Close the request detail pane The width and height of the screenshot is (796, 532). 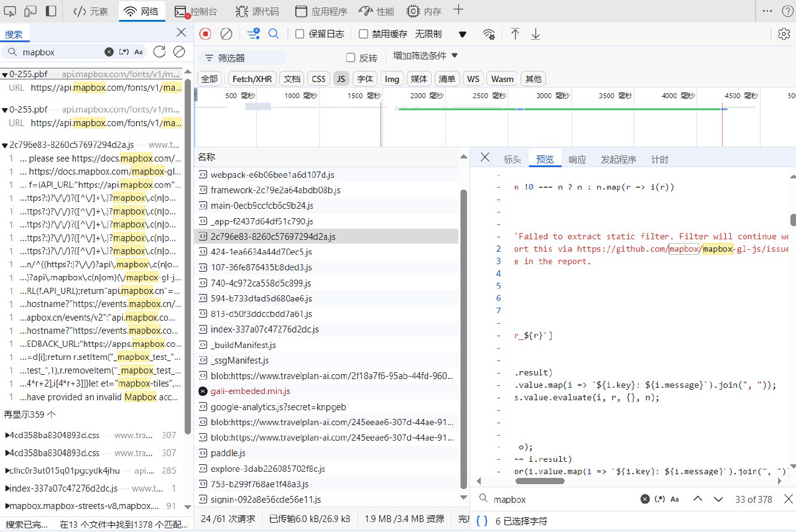[486, 157]
